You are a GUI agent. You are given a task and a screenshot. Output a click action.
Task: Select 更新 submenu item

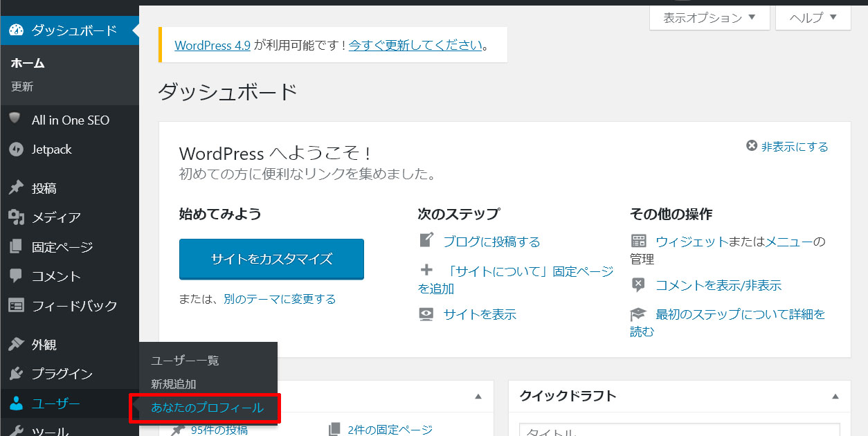point(22,87)
